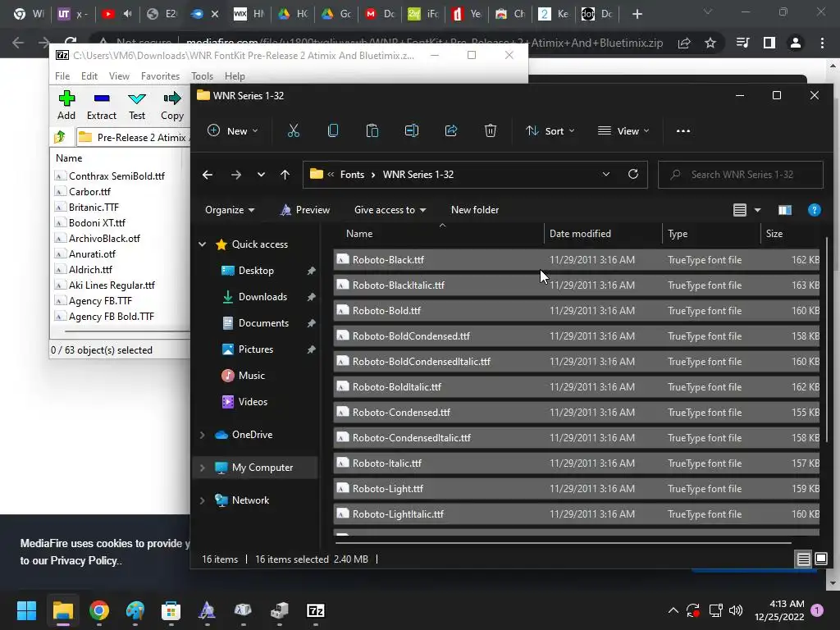Expand the Network tree node
The width and height of the screenshot is (840, 630).
pos(203,500)
